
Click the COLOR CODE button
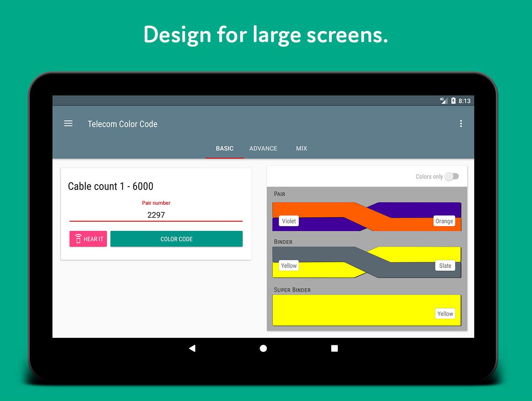pos(177,239)
